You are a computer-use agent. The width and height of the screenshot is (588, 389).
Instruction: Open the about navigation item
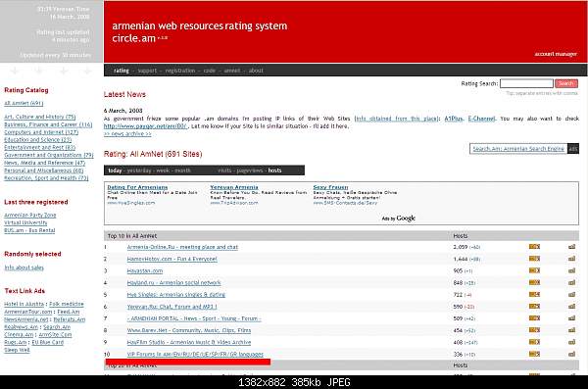point(256,71)
